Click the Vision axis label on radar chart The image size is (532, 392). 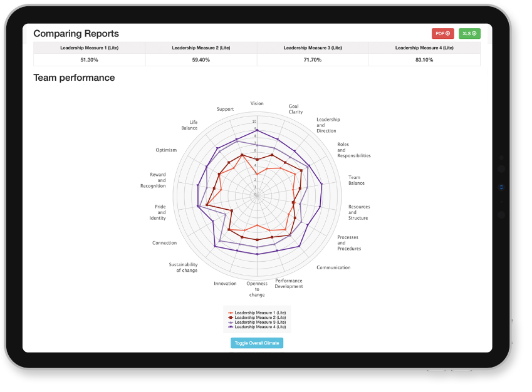click(257, 103)
